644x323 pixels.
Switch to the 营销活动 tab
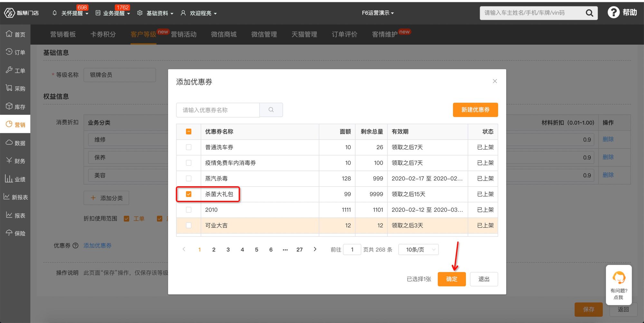click(x=184, y=34)
